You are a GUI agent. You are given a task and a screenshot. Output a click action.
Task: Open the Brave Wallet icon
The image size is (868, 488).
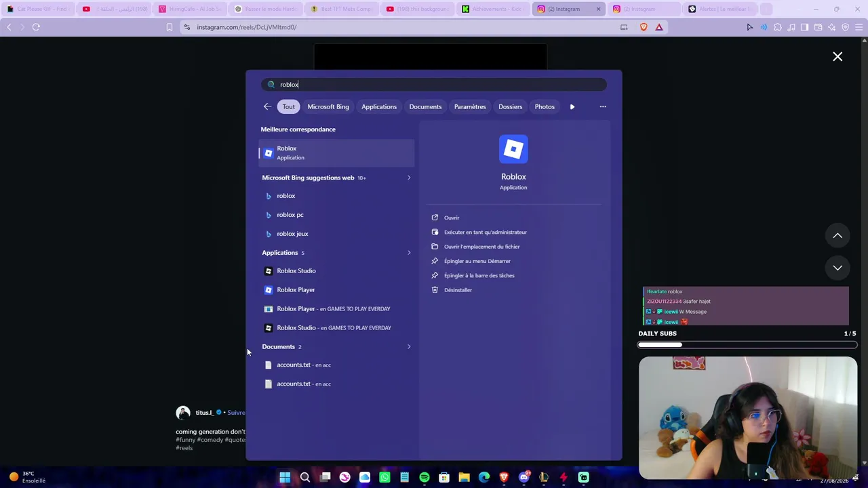tap(818, 27)
